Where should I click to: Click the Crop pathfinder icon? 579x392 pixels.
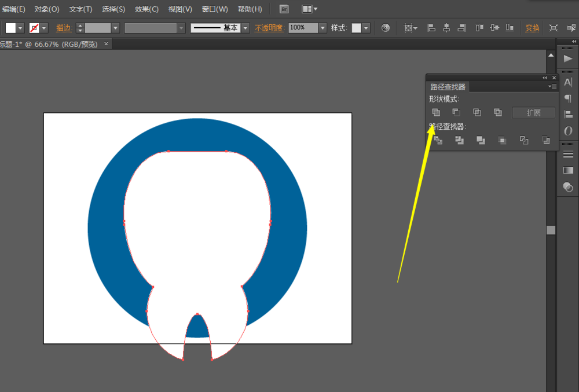click(x=502, y=140)
